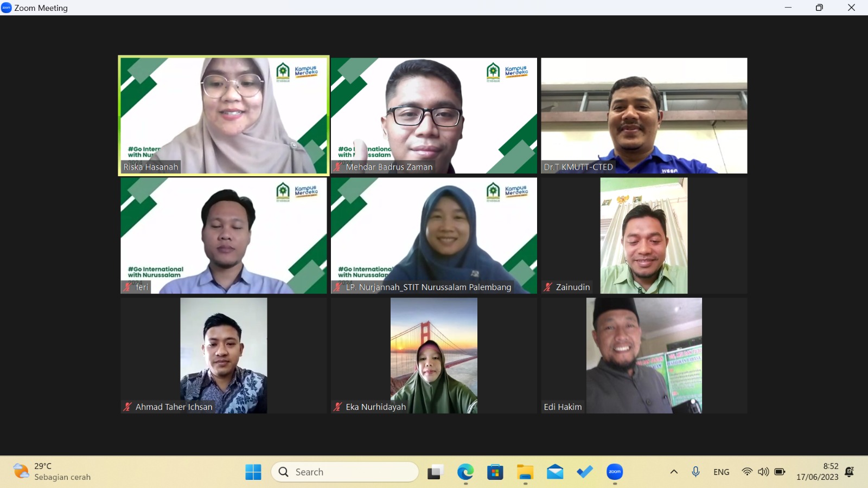The image size is (868, 488).
Task: Click the speaker volume icon
Action: pyautogui.click(x=763, y=472)
